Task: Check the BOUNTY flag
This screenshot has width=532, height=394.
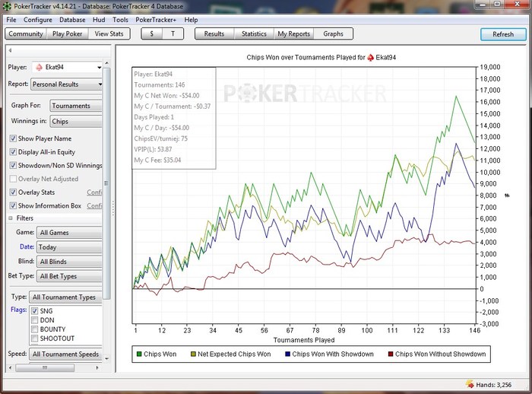Action: [x=34, y=329]
